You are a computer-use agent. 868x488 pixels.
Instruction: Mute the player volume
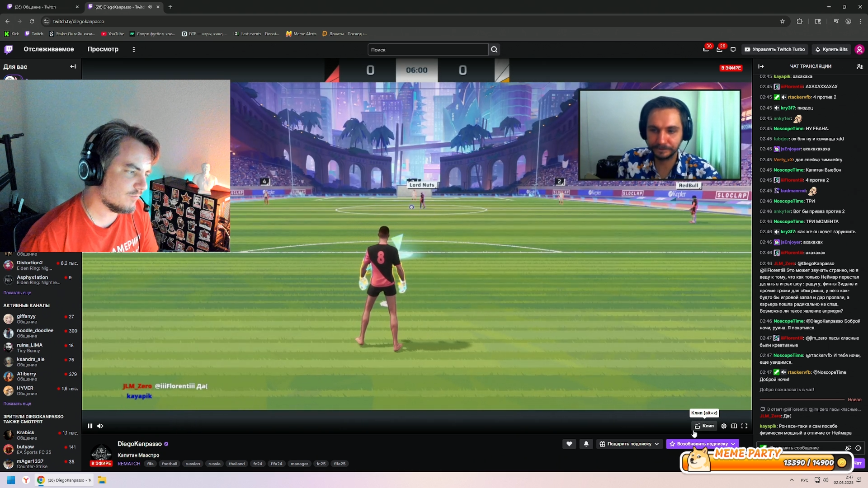[100, 426]
